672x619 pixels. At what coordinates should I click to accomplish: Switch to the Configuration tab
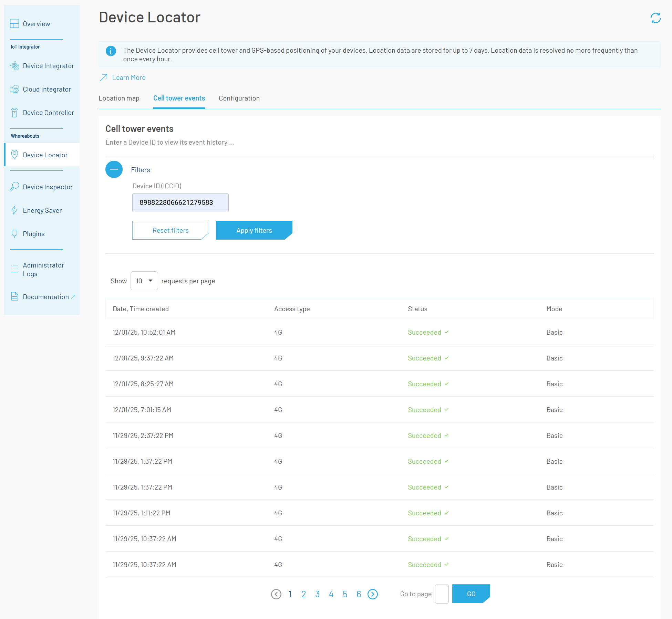tap(239, 98)
